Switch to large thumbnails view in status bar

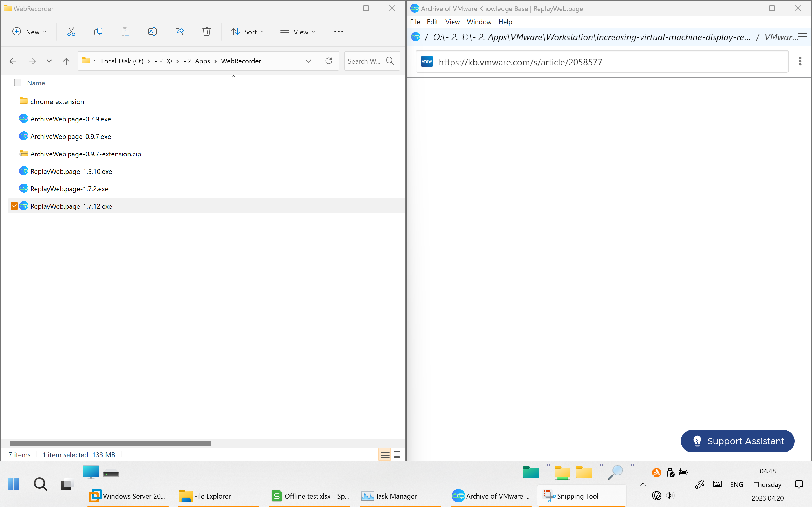(x=397, y=454)
